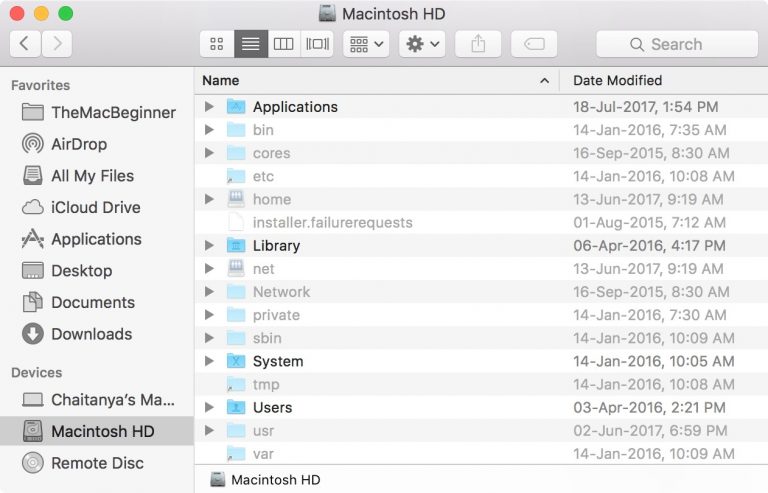Open Applications in the sidebar Favorites
The height and width of the screenshot is (493, 768).
pos(82,239)
